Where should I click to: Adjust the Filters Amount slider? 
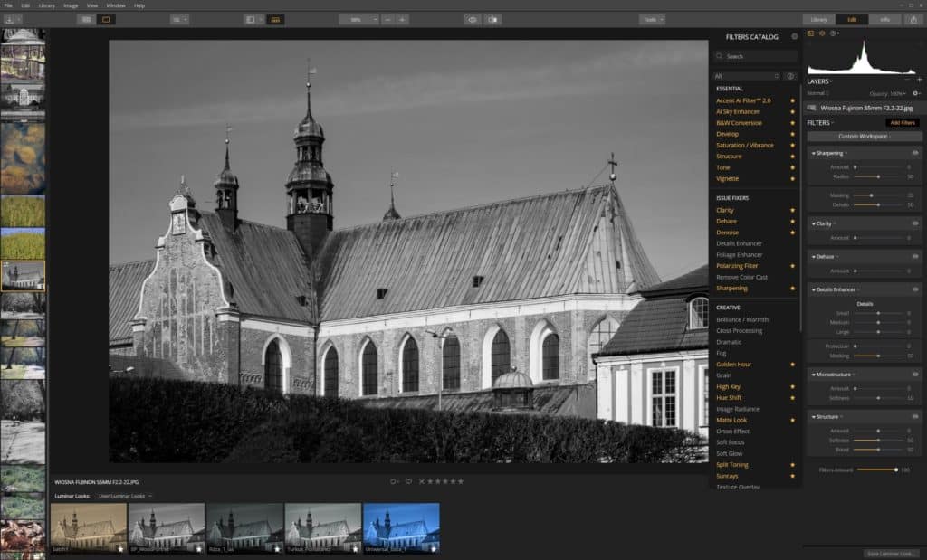pyautogui.click(x=876, y=470)
